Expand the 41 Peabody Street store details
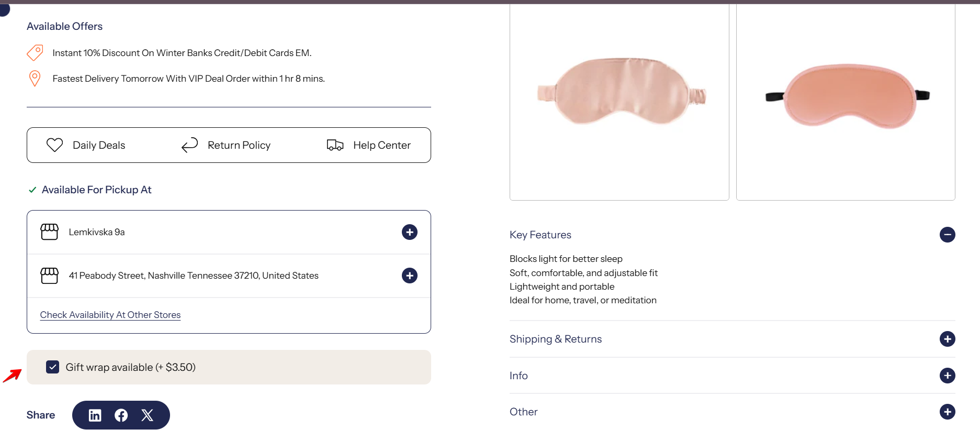The height and width of the screenshot is (440, 980). pyautogui.click(x=410, y=276)
